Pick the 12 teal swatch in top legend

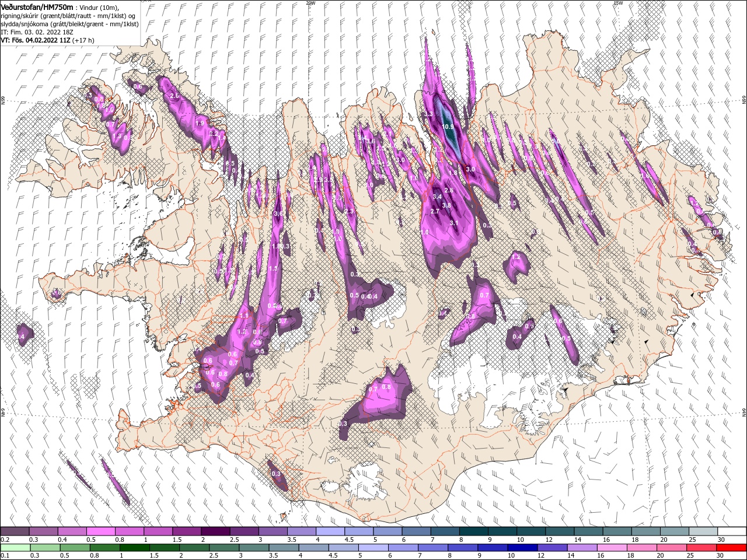560,531
